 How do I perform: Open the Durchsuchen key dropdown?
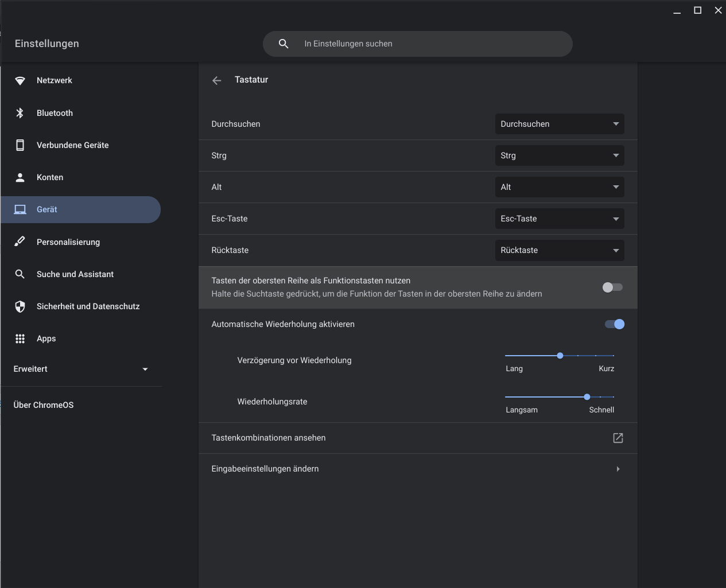pos(559,124)
